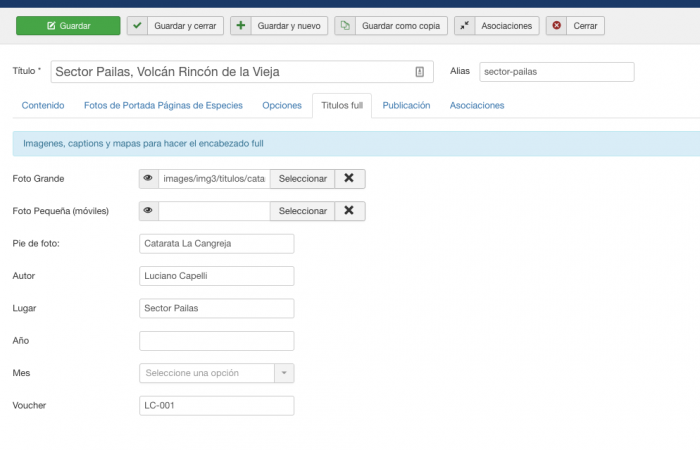Open the Asociaciones toolbar button
This screenshot has height=450, width=700.
click(x=496, y=25)
